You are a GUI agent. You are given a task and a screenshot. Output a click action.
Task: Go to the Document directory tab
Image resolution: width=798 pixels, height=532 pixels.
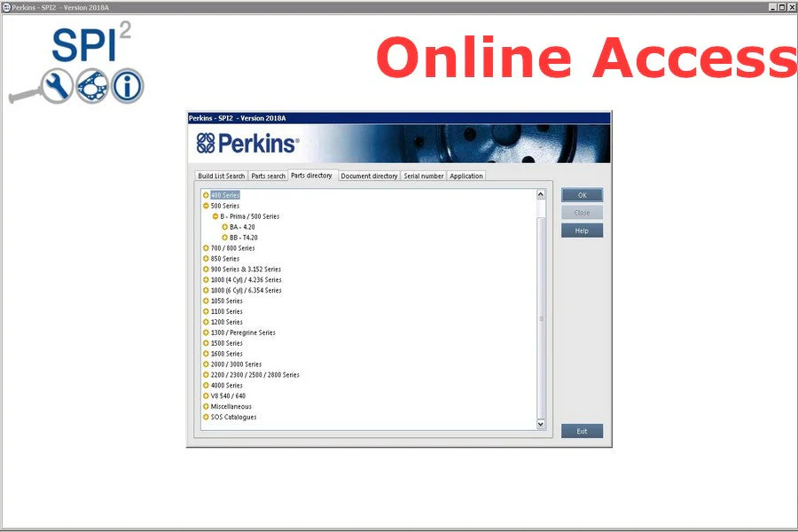[369, 176]
